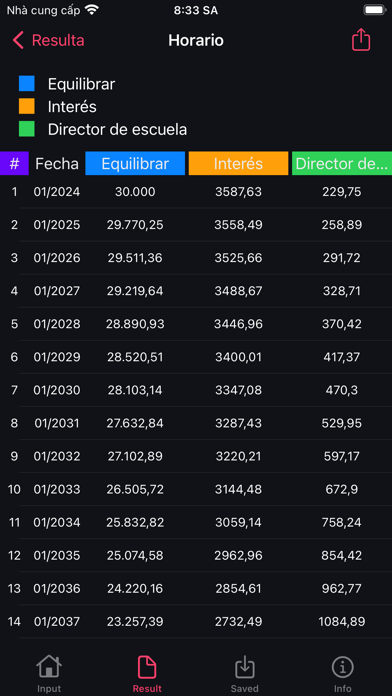The image size is (392, 696).
Task: Select principal value 962,77
Action: point(342,589)
